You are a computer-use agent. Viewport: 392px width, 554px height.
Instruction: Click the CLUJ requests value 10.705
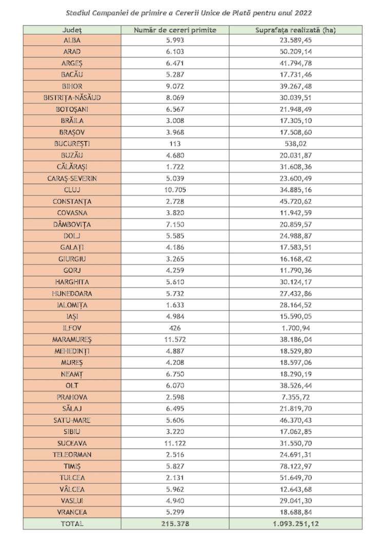click(x=175, y=190)
